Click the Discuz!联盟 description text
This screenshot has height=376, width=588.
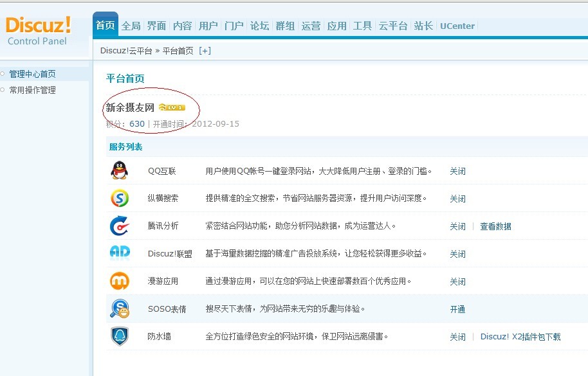316,253
